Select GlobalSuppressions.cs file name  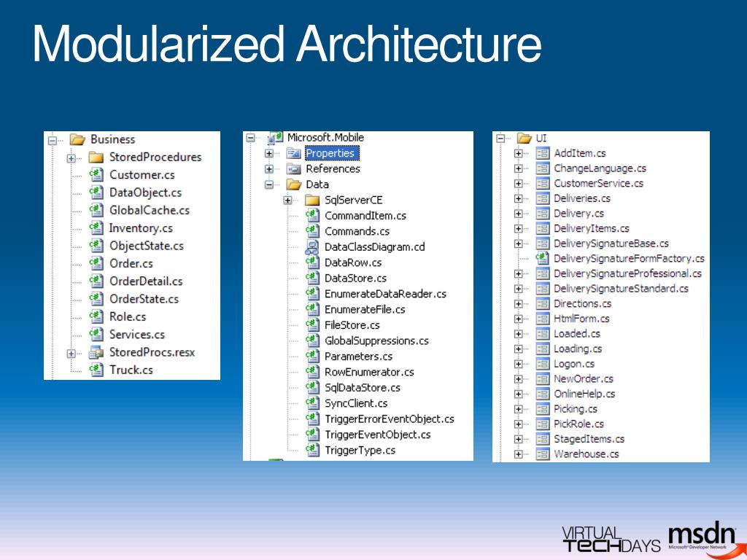[376, 341]
